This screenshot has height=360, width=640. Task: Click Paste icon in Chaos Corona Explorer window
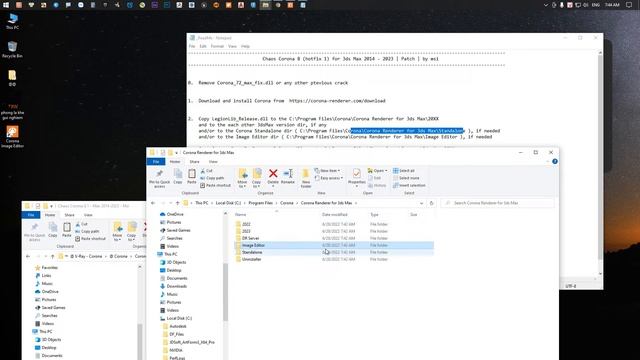67,229
